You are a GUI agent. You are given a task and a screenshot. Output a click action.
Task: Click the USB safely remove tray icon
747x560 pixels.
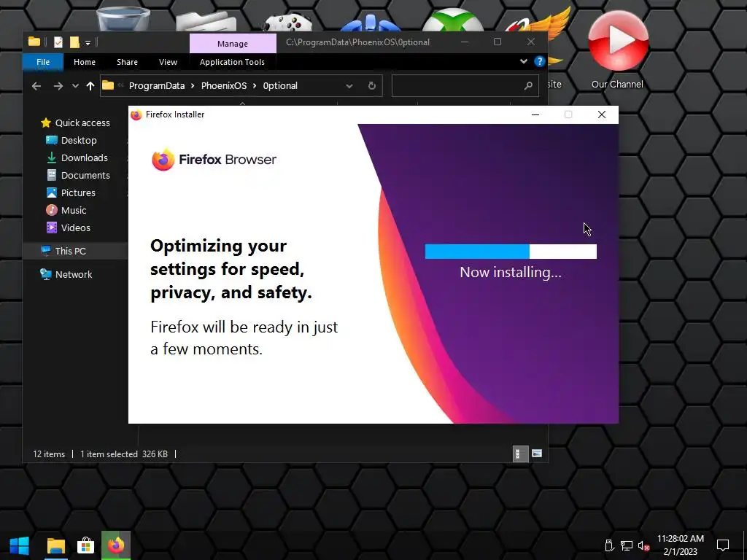point(609,545)
